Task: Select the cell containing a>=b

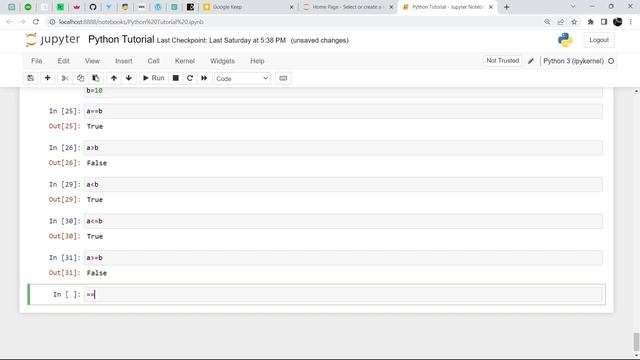Action: [343, 258]
